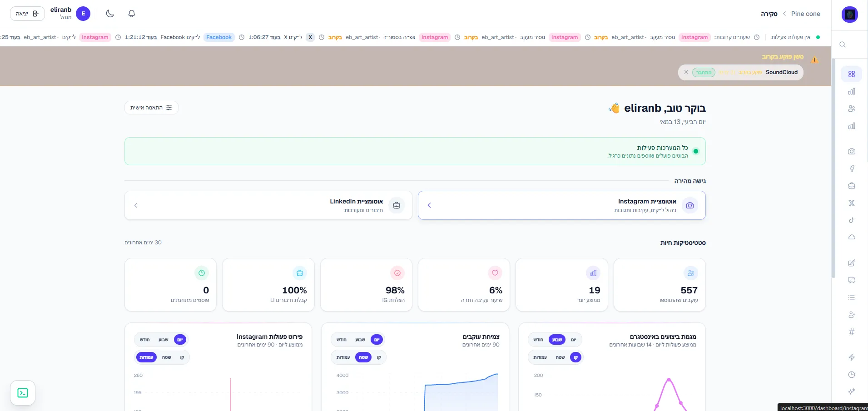Image resolution: width=868 pixels, height=411 pixels.
Task: Expand the chevron on the Instagram automation card
Action: pos(429,205)
